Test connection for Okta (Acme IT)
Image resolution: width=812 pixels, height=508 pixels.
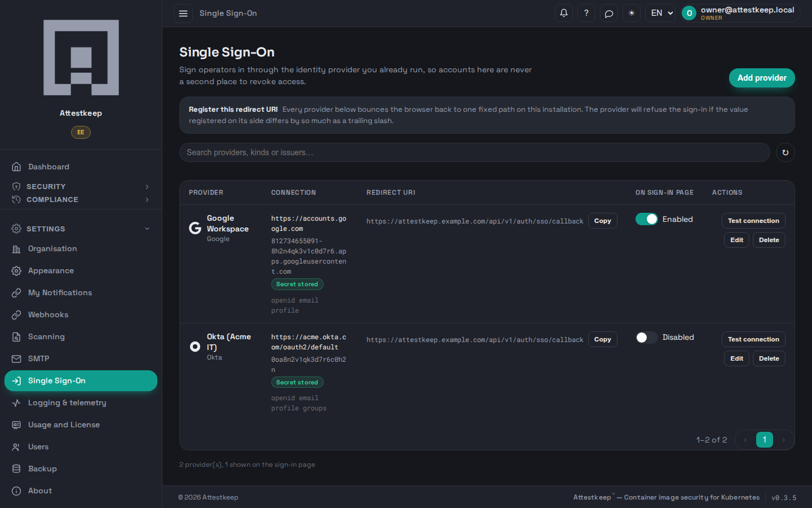(x=753, y=339)
